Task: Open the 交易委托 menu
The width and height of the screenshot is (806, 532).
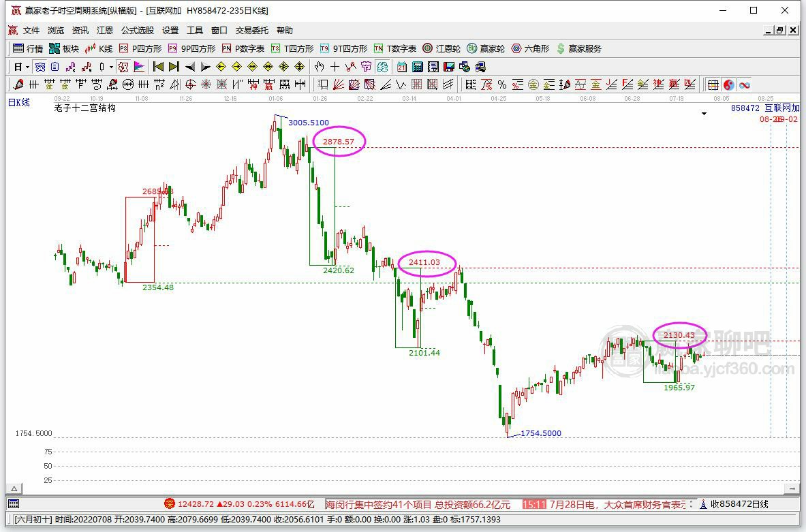Action: point(252,31)
